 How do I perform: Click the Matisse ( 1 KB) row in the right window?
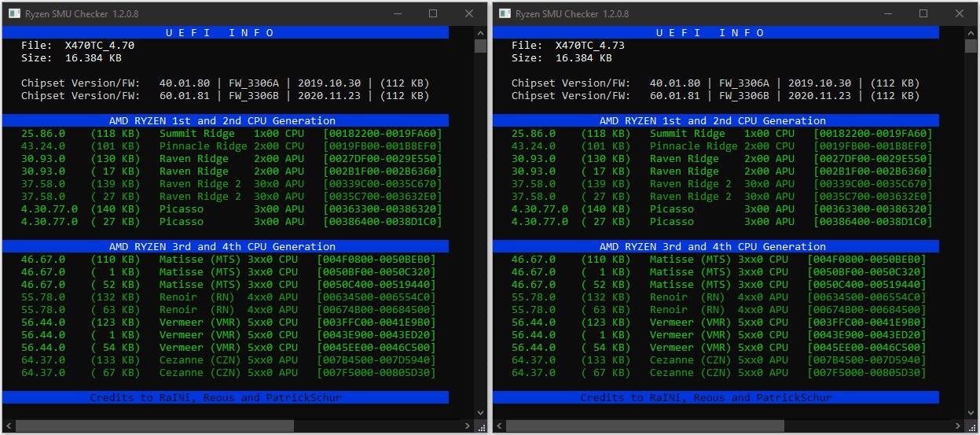pyautogui.click(x=719, y=272)
